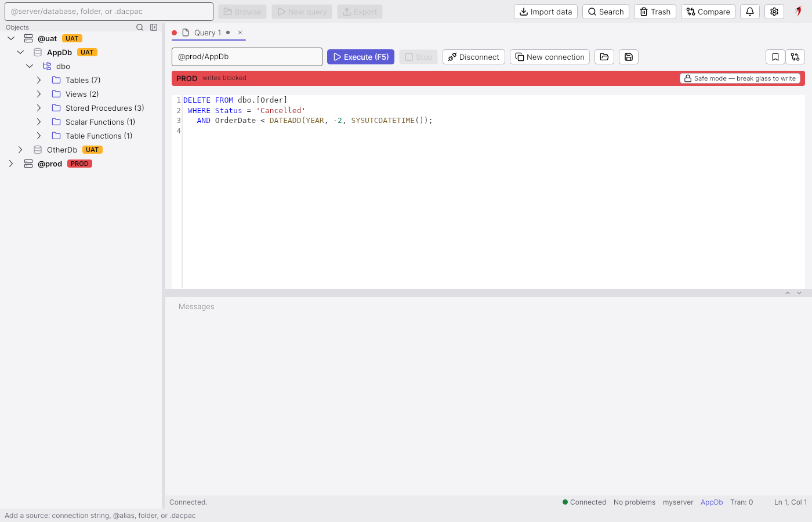Click the Messages results tab
The image size is (812, 522).
pos(197,306)
